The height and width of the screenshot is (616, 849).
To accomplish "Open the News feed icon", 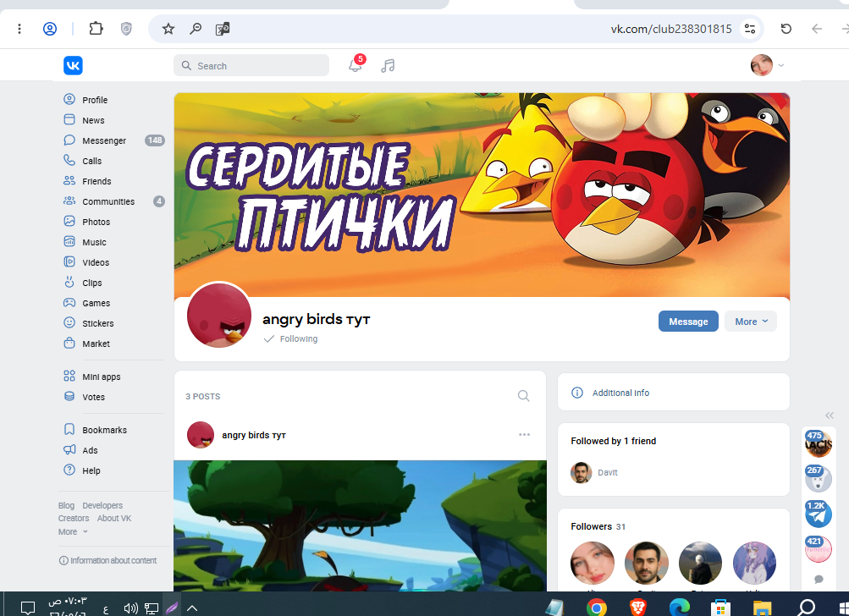I will click(x=69, y=119).
